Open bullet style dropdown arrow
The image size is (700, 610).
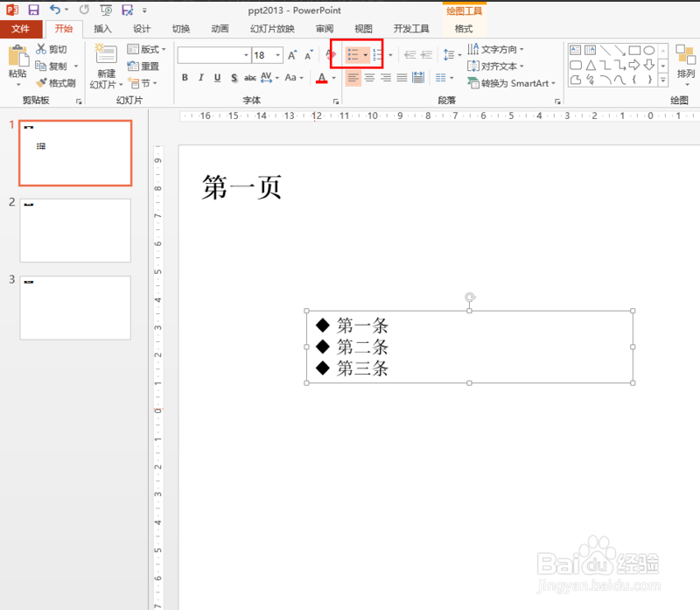[x=365, y=55]
